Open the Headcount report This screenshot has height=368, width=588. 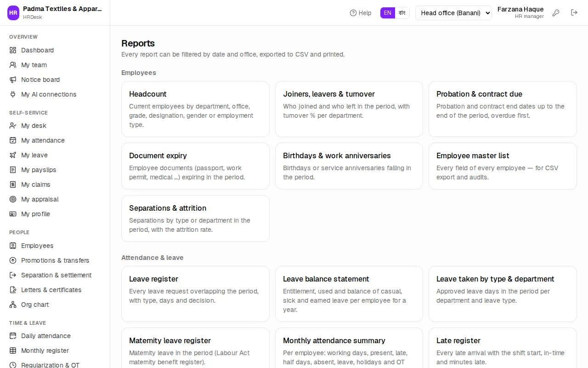click(195, 109)
